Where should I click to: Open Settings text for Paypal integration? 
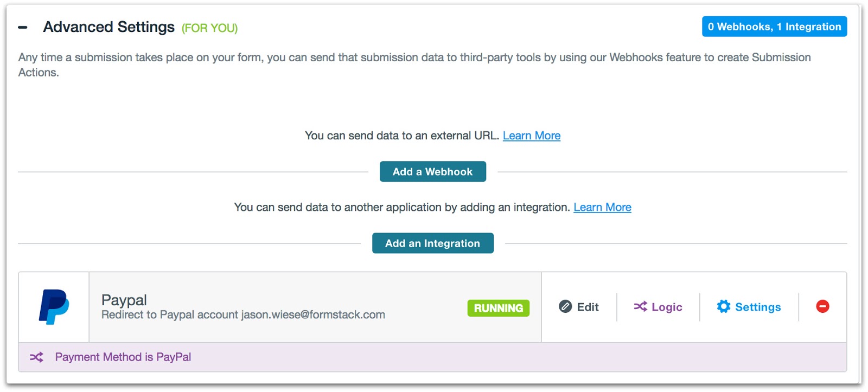pyautogui.click(x=758, y=307)
